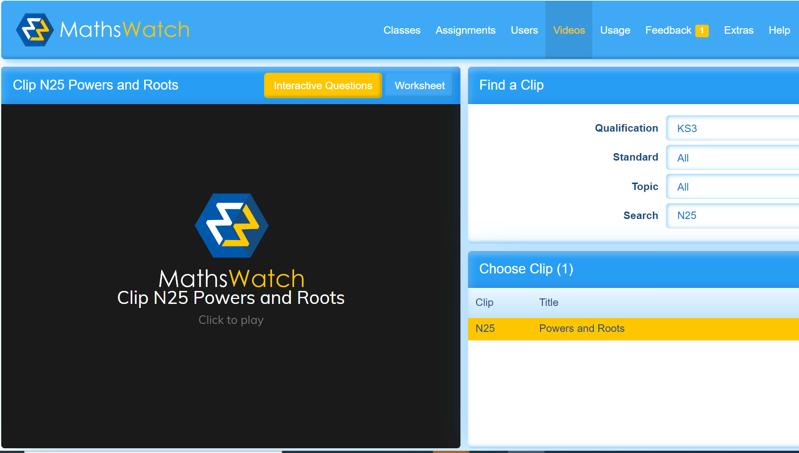Expand the Qualification dropdown showing KS3
The image size is (799, 453).
[x=733, y=128]
